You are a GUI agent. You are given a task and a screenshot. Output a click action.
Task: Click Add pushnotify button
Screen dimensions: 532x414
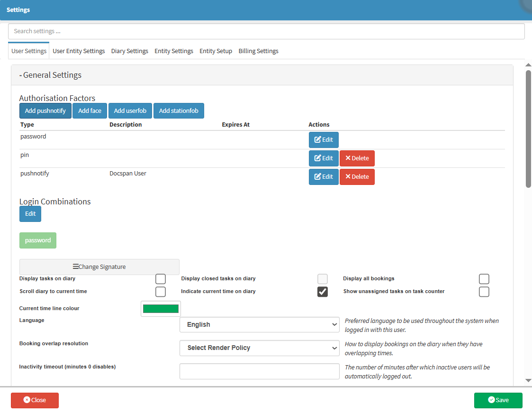[45, 111]
